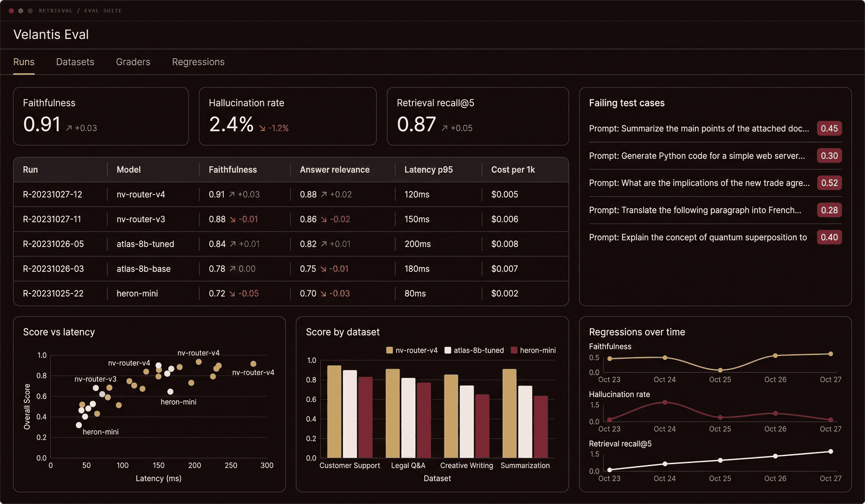Click the Velantis Eval title
The width and height of the screenshot is (865, 504).
coord(51,35)
